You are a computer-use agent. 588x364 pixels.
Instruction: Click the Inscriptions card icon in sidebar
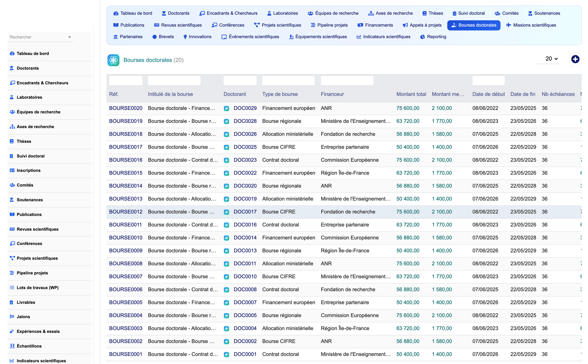click(x=12, y=170)
